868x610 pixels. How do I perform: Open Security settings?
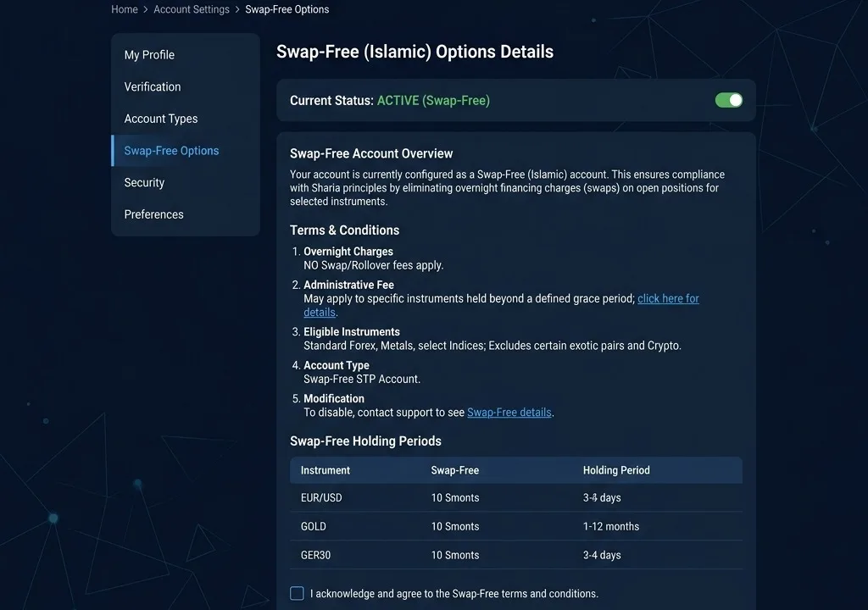tap(144, 183)
